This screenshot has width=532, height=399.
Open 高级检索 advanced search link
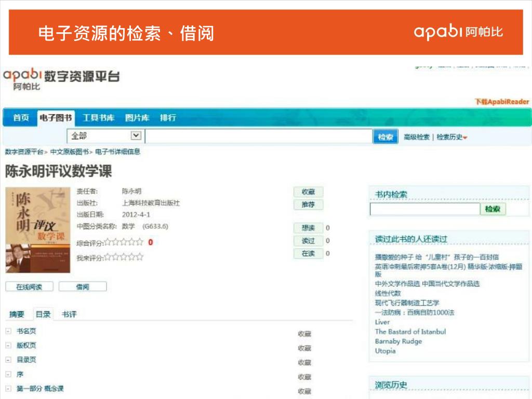417,137
